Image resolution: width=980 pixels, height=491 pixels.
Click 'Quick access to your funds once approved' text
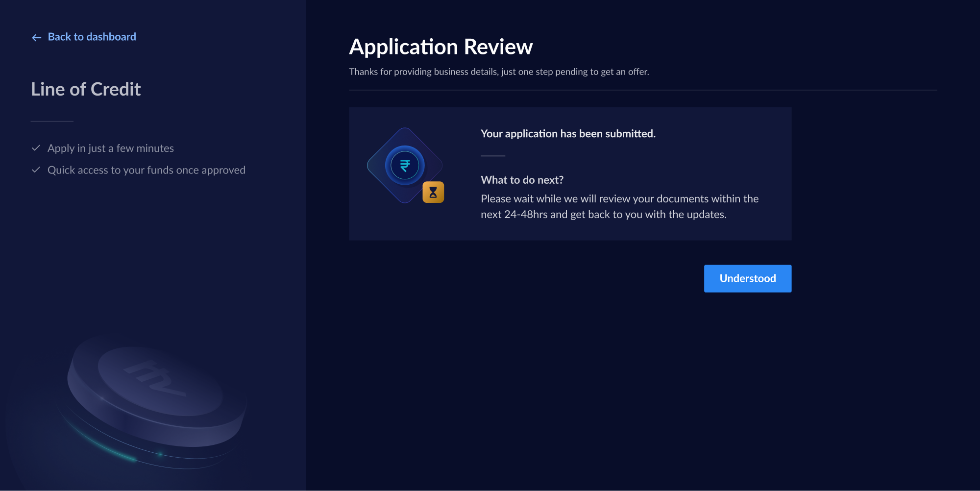(146, 170)
